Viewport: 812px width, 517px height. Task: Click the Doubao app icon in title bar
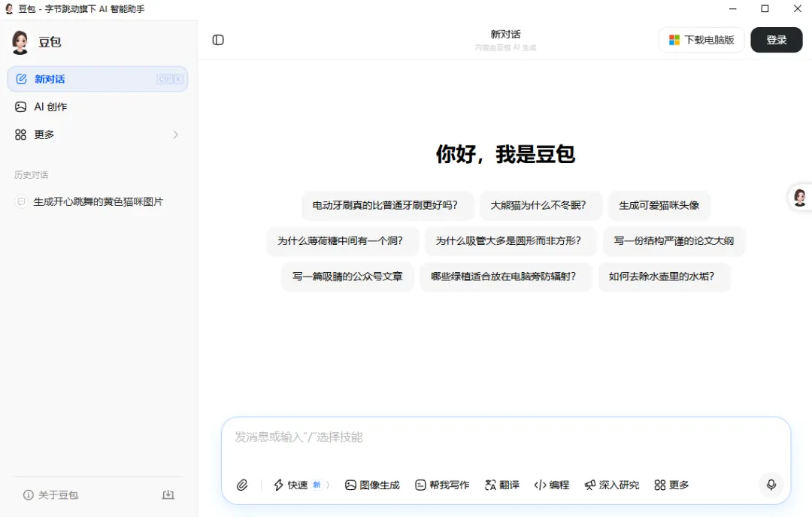[x=9, y=9]
